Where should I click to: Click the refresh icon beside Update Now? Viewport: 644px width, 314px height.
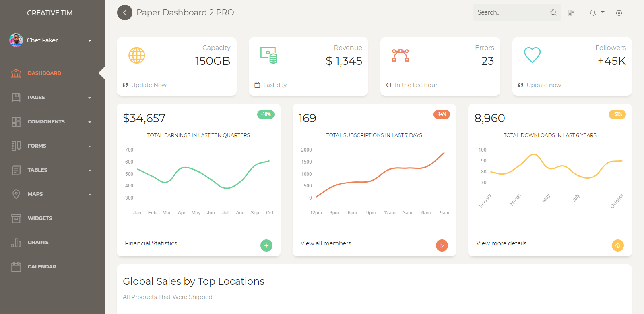click(x=125, y=85)
